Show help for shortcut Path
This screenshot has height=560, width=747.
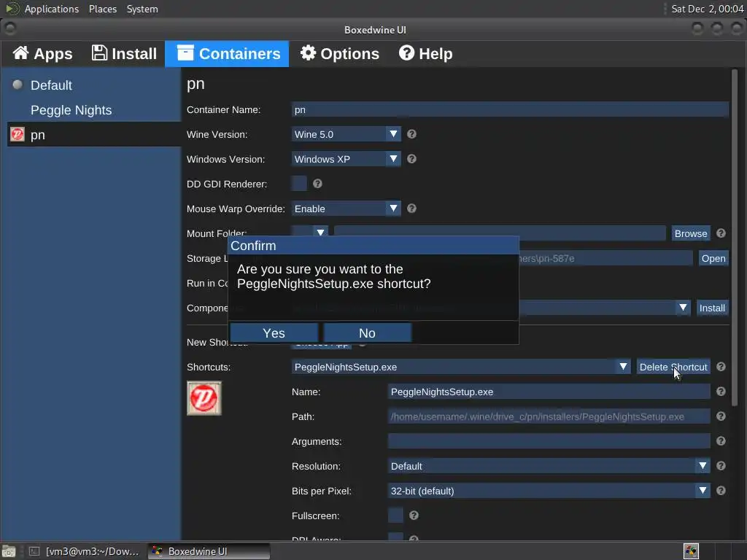click(721, 416)
